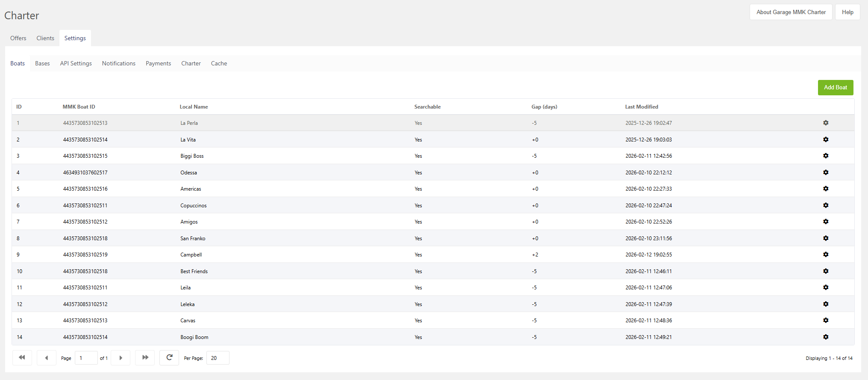The width and height of the screenshot is (868, 380).
Task: Sort by the ID column header
Action: (19, 107)
